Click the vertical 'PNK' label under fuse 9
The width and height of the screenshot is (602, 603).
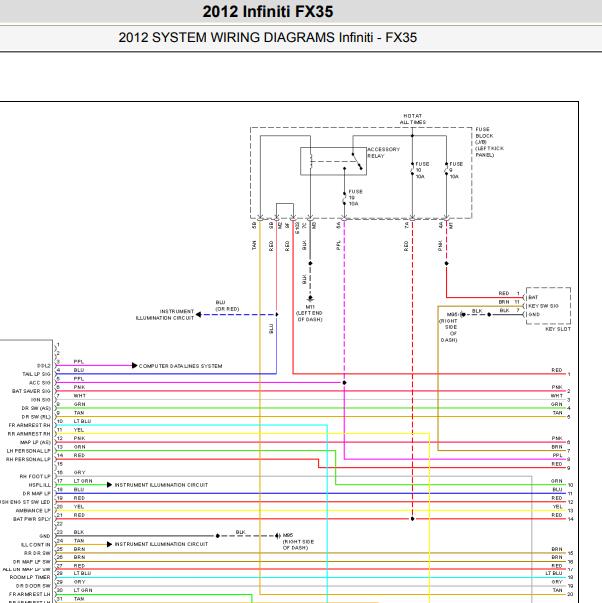pos(440,246)
